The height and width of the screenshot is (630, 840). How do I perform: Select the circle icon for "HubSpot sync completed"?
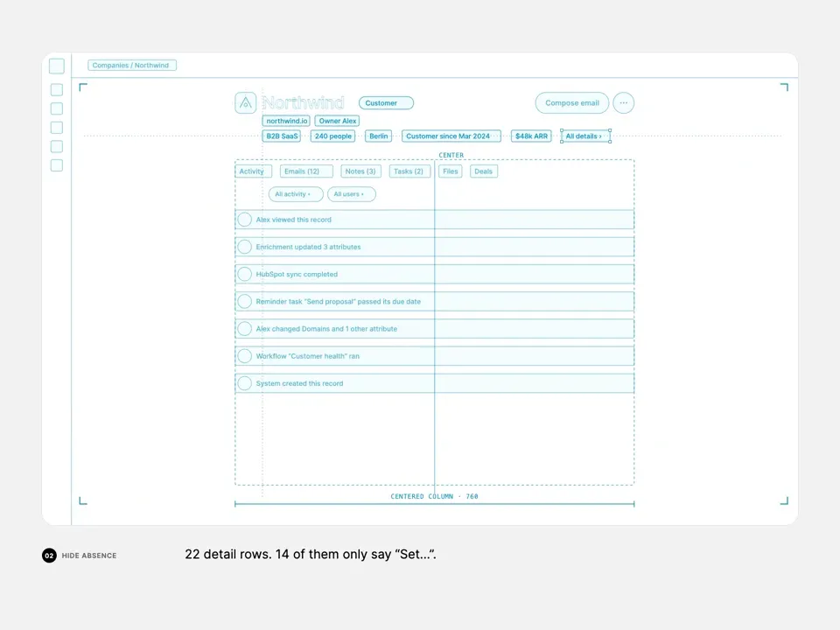(245, 274)
